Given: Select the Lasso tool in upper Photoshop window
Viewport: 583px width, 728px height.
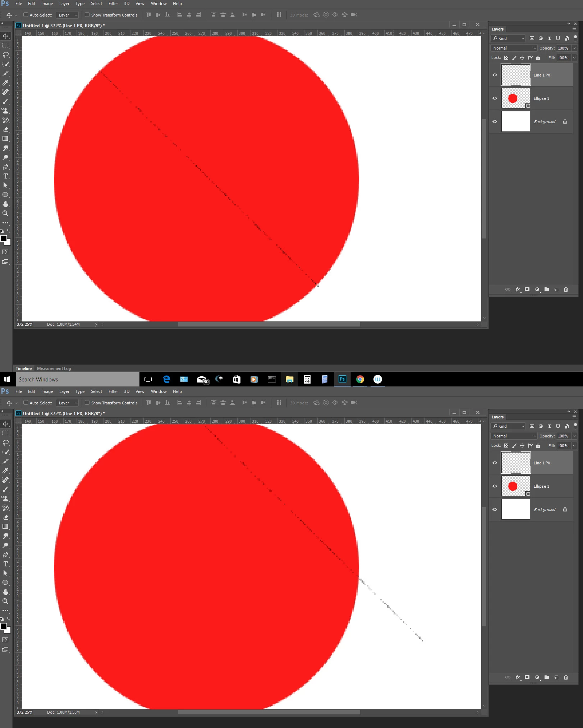Looking at the screenshot, I should pos(5,55).
